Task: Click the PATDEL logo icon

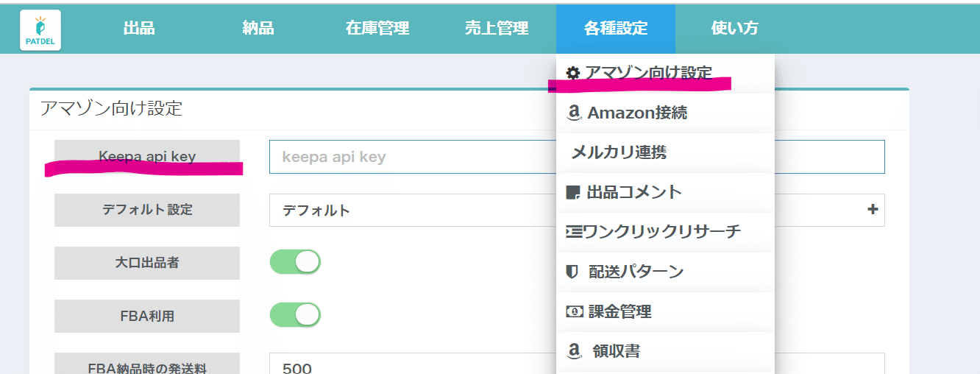Action: click(x=40, y=30)
